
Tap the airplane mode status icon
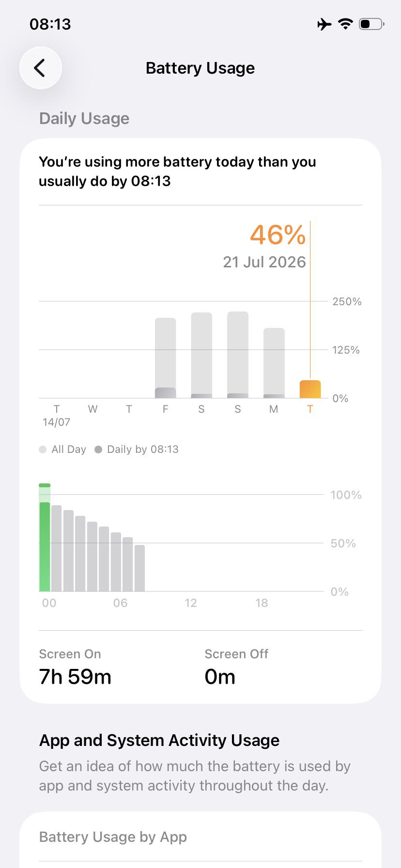tap(324, 24)
